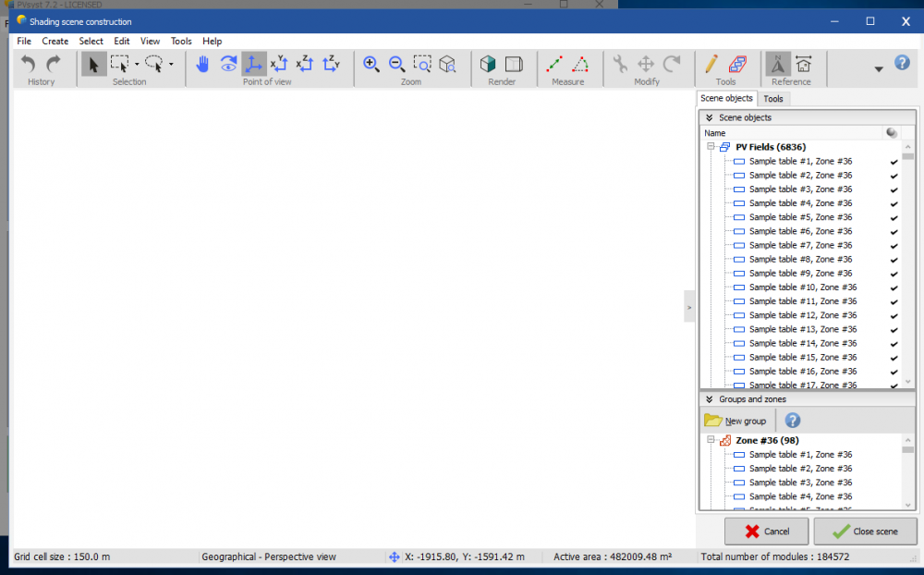Open the lasso selection dropdown arrow

[x=172, y=64]
